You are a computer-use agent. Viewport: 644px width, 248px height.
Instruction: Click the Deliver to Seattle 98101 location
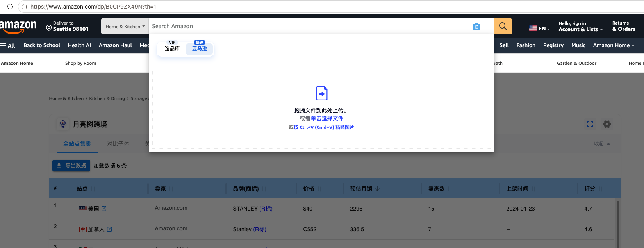(x=67, y=26)
